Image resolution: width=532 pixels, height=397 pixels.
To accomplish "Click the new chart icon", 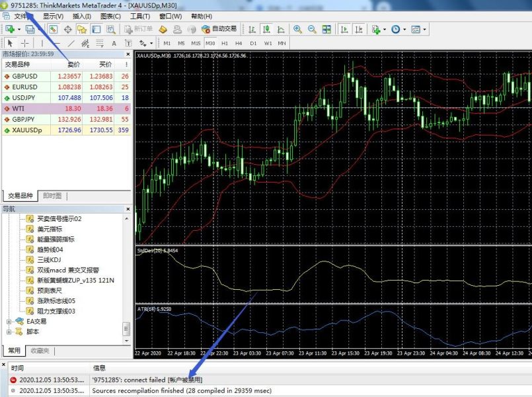I will pyautogui.click(x=11, y=29).
